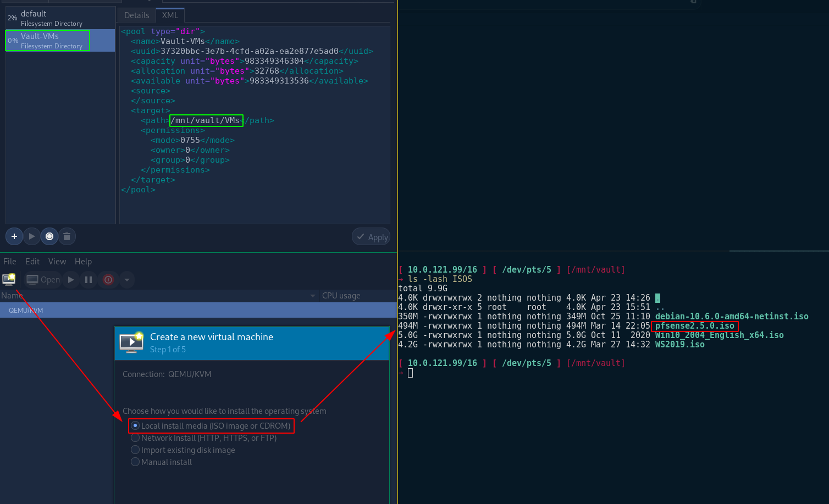Click the terminal cursor at bottom prompt
The image size is (829, 504).
[411, 373]
